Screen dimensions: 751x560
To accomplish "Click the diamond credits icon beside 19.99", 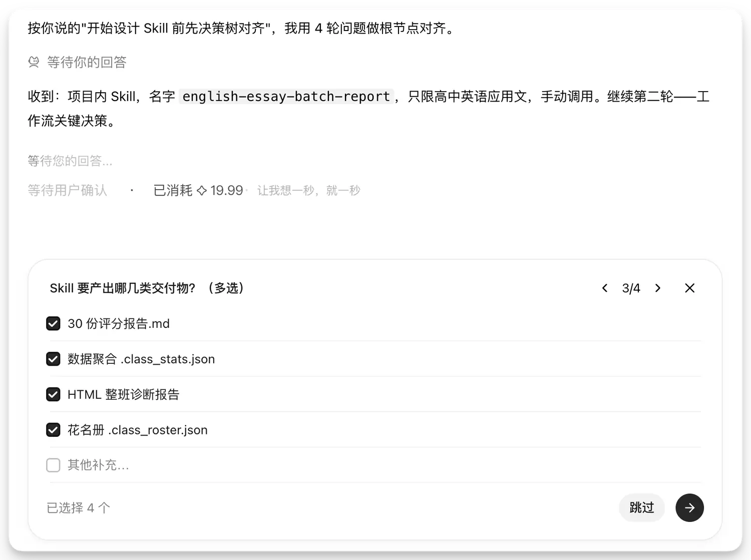I will (202, 191).
